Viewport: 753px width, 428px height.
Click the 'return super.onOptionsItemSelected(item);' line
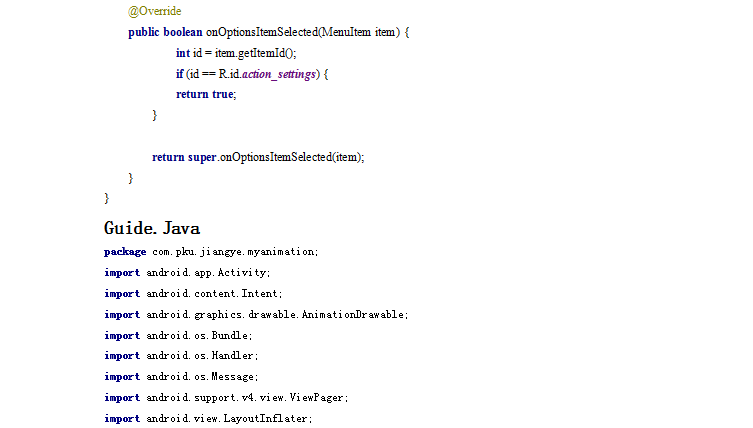[x=258, y=157]
